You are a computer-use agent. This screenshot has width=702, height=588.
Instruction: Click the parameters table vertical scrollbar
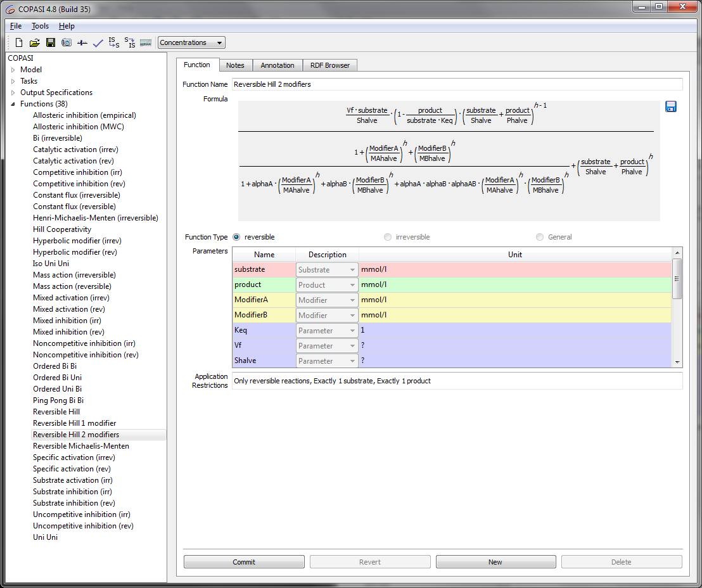[x=677, y=279]
